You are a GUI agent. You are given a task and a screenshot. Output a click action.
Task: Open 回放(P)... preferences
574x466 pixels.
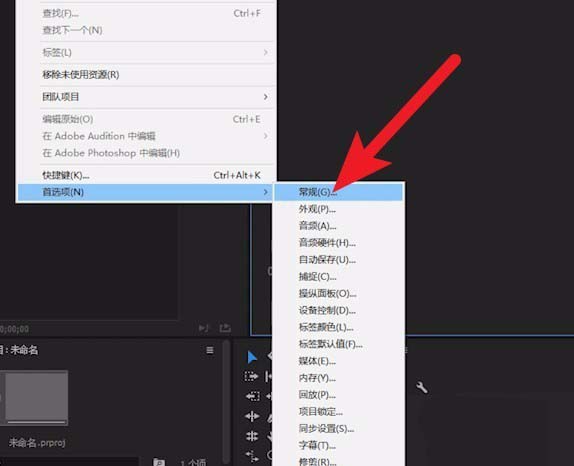tap(339, 395)
